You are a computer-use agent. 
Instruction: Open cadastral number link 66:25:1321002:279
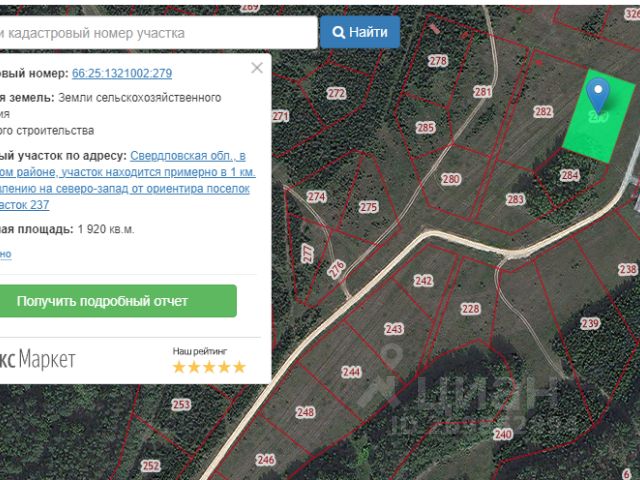point(122,73)
